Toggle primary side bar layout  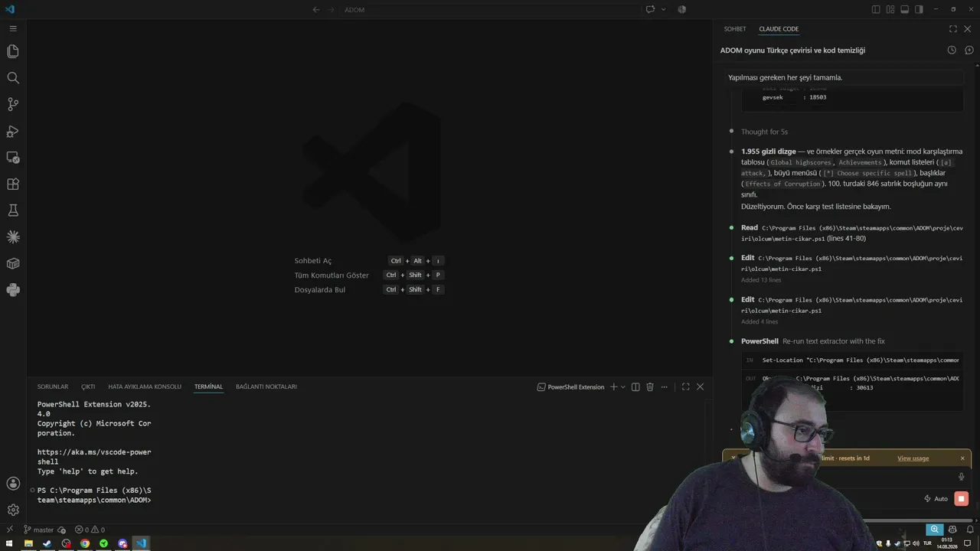[876, 10]
